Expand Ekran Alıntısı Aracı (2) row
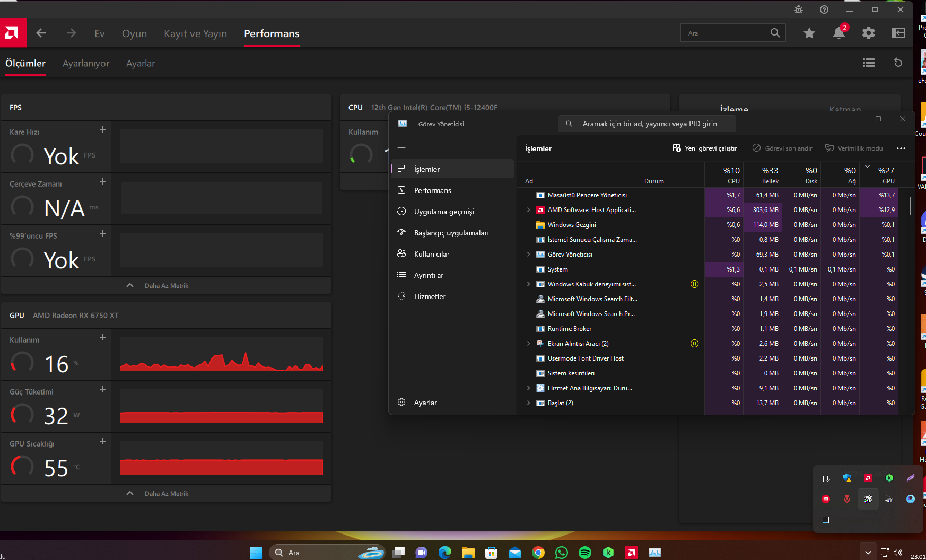Screen dimensions: 926x560 click(528, 344)
